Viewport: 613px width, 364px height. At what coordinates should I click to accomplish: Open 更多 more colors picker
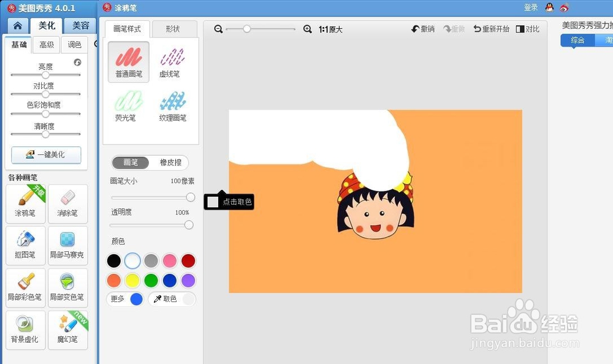125,299
